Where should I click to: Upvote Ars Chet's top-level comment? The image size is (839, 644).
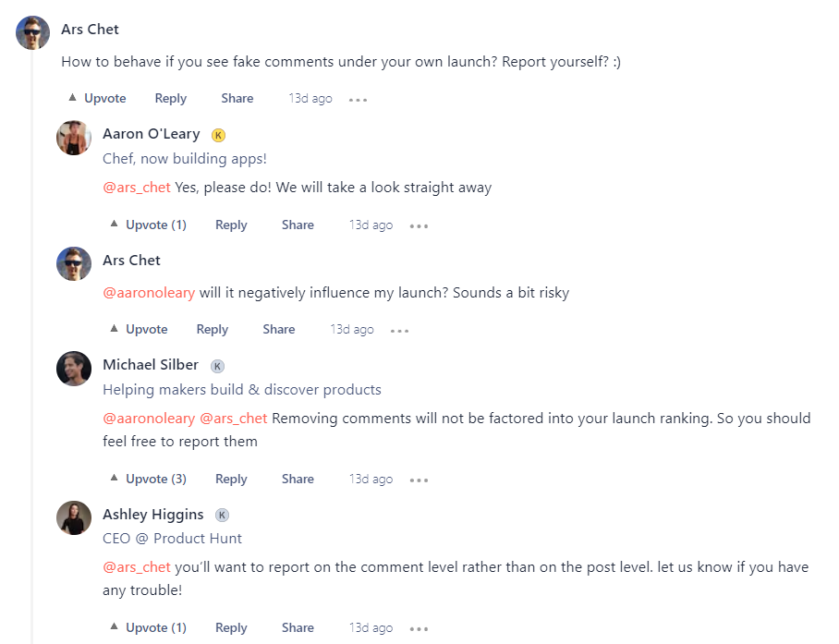coord(97,98)
